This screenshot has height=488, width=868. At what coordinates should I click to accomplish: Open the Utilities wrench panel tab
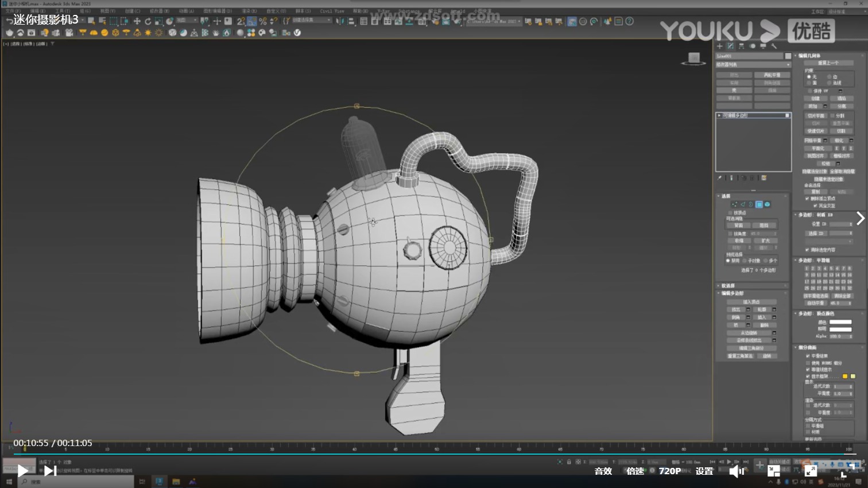click(774, 46)
